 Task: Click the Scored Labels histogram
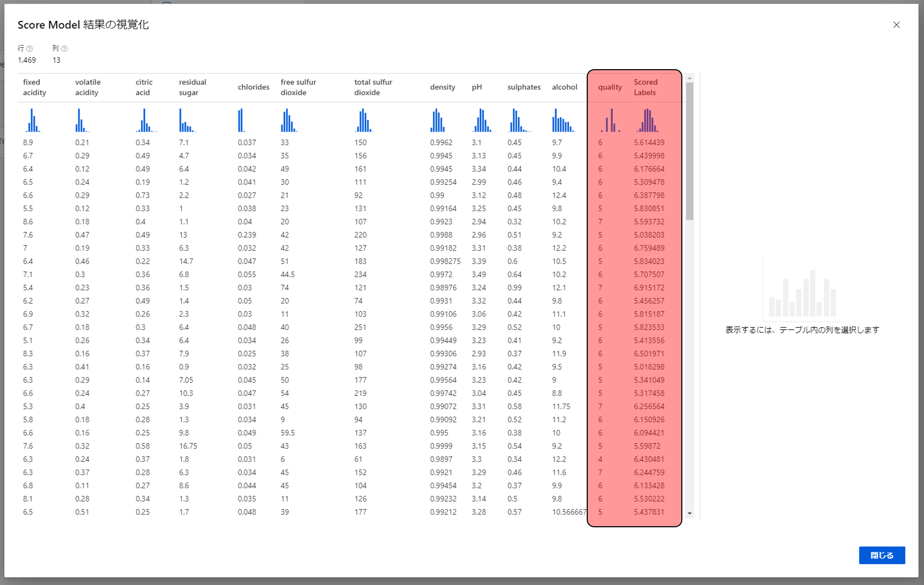click(x=647, y=121)
